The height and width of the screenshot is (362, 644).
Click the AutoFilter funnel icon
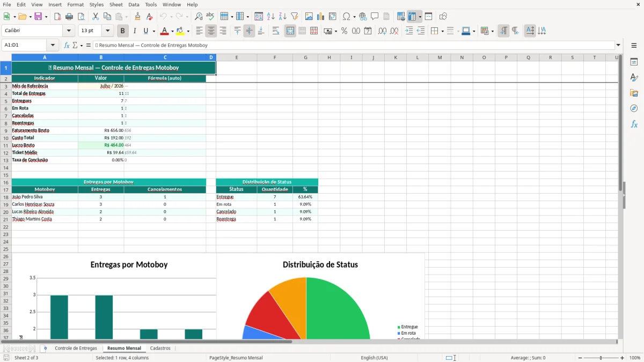click(x=295, y=17)
